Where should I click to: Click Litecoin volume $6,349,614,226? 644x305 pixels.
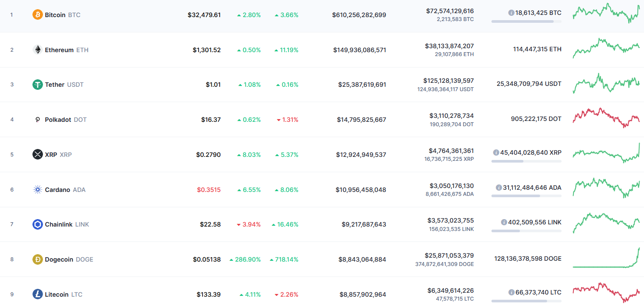pyautogui.click(x=451, y=291)
